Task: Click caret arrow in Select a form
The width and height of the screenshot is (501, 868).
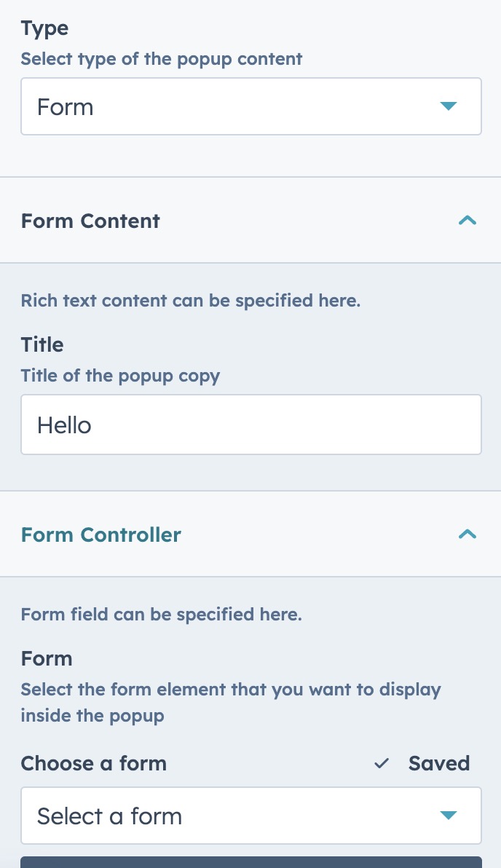Action: click(449, 816)
